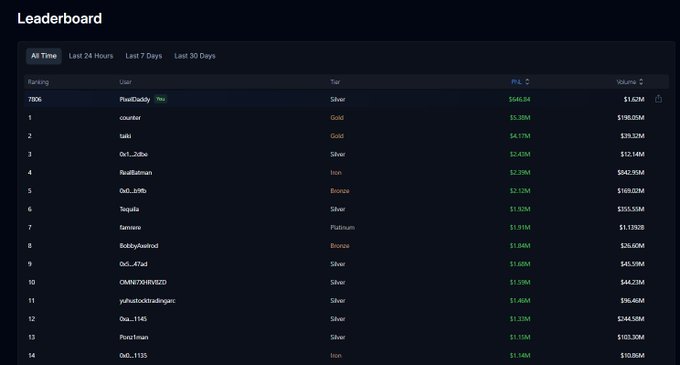This screenshot has width=680, height=365.
Task: Click the Silver tier in Tequila's row
Action: point(338,209)
